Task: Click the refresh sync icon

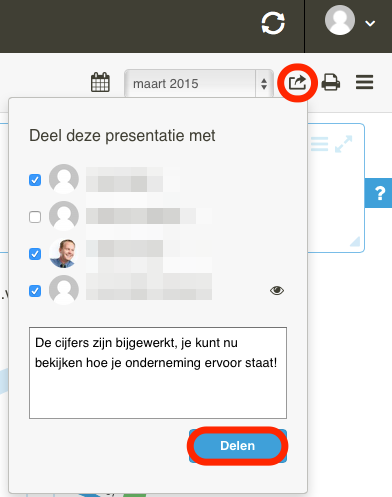Action: point(273,23)
